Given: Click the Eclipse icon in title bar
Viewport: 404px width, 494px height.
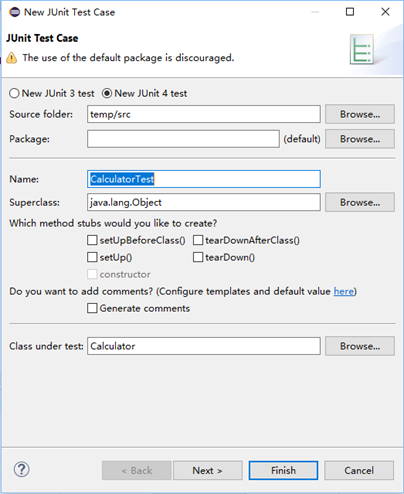Looking at the screenshot, I should [x=14, y=12].
